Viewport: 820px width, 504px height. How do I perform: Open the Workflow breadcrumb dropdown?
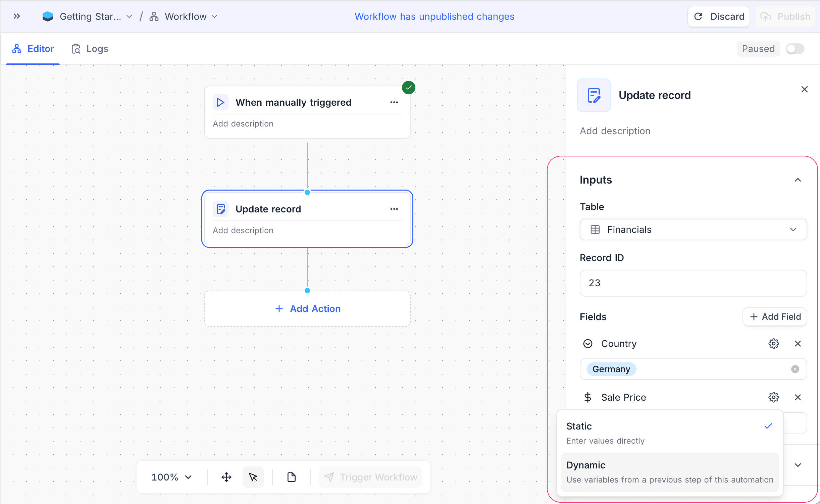214,16
